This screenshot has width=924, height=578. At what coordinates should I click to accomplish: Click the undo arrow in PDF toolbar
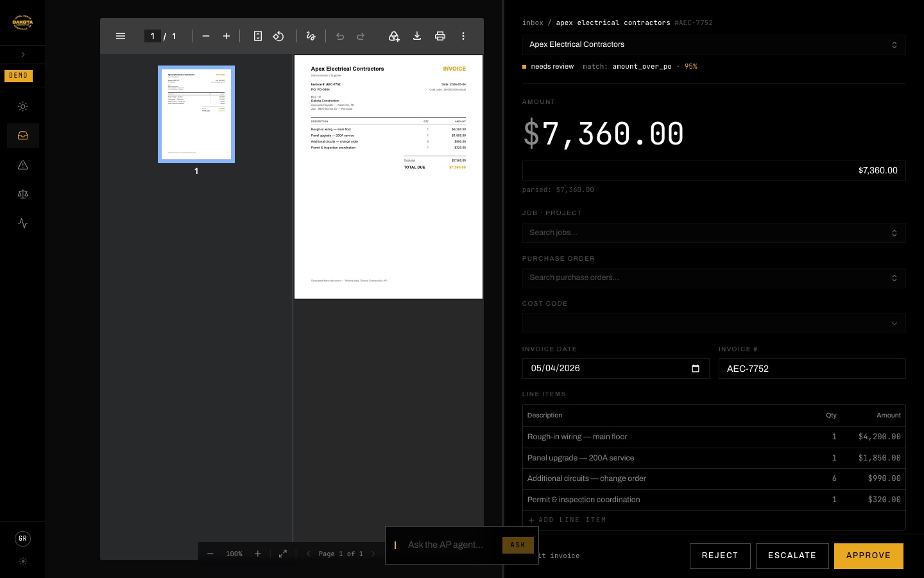340,36
